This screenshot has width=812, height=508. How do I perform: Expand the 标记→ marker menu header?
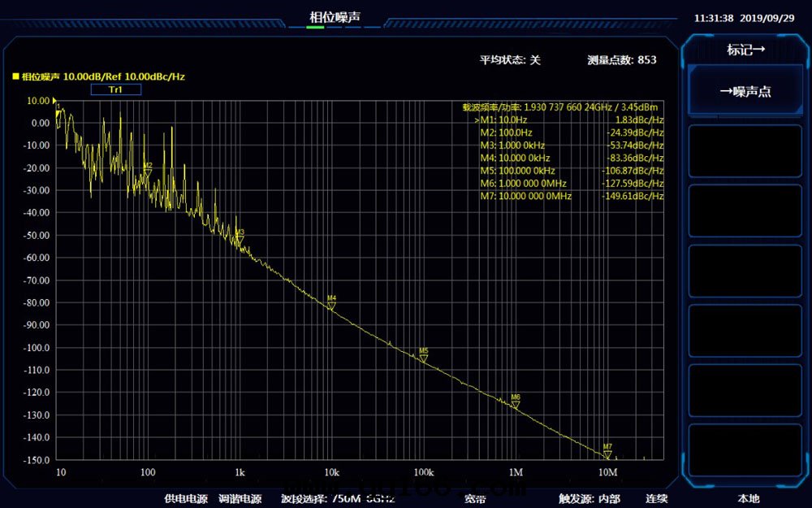tap(745, 50)
